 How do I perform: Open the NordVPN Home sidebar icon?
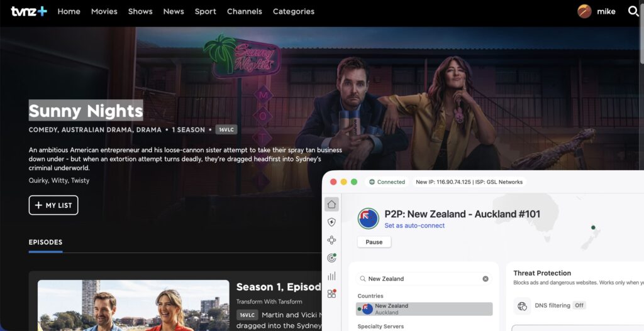(x=331, y=204)
